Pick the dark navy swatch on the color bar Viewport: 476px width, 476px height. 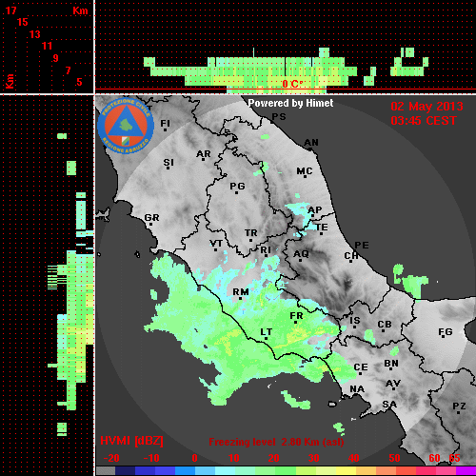tap(126, 471)
